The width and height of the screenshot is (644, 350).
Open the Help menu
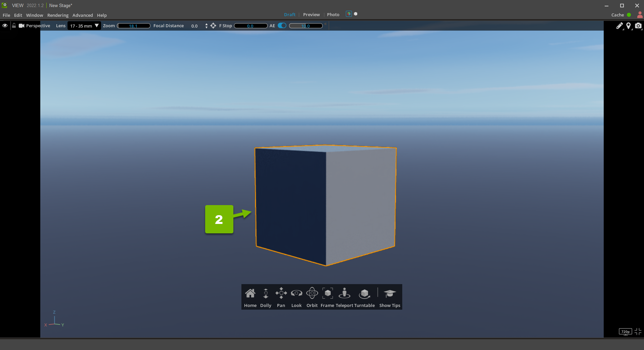(x=102, y=15)
